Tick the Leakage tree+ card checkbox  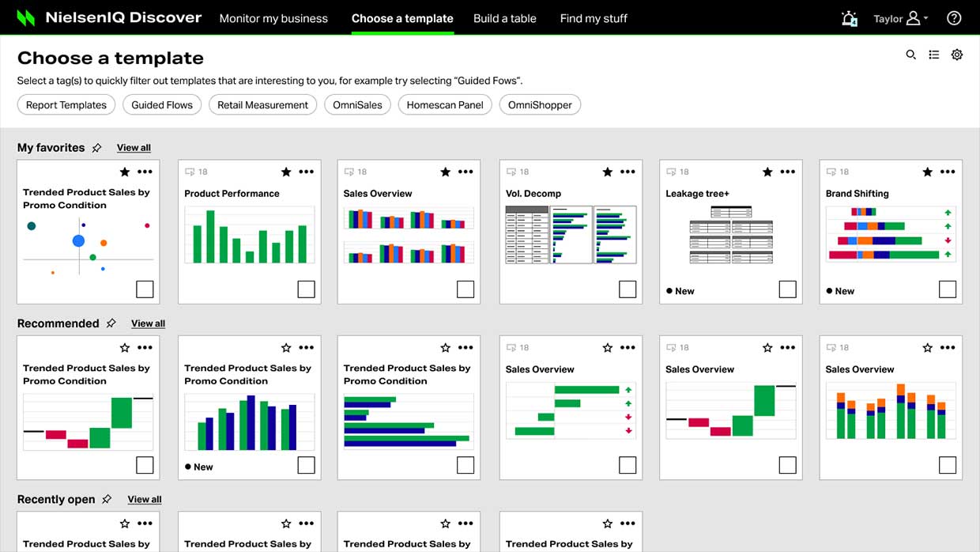[x=787, y=289]
